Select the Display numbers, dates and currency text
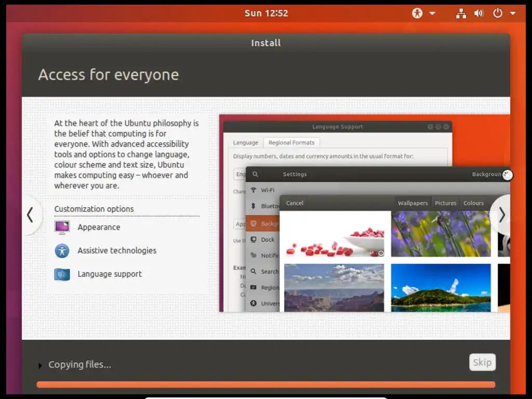This screenshot has height=399, width=532. [323, 156]
